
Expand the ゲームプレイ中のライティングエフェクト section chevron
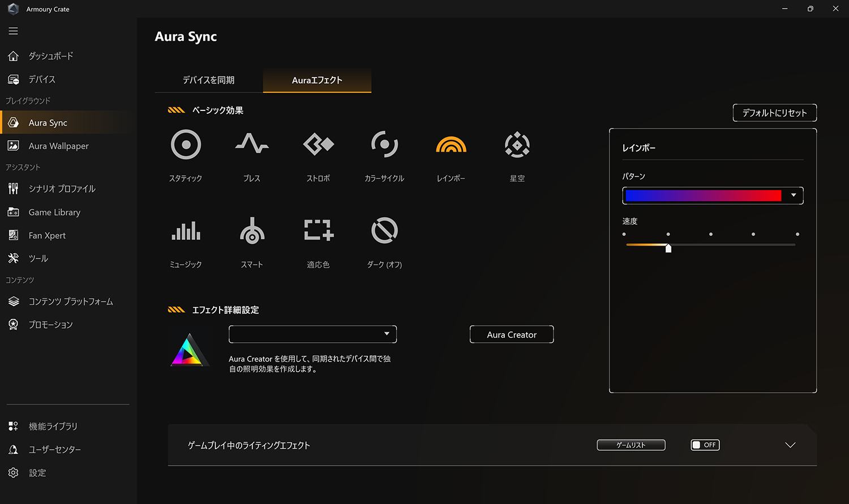[x=790, y=445]
